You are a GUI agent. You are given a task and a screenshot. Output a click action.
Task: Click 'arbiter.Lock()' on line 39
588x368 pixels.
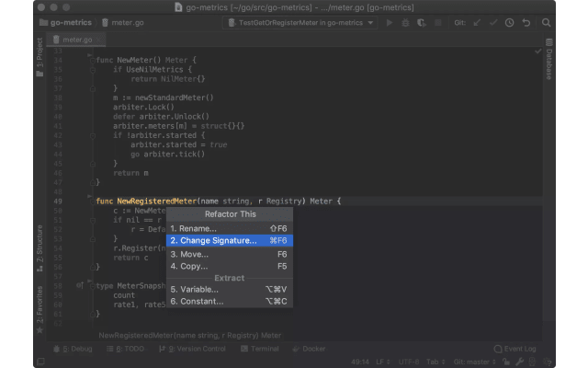click(x=143, y=107)
